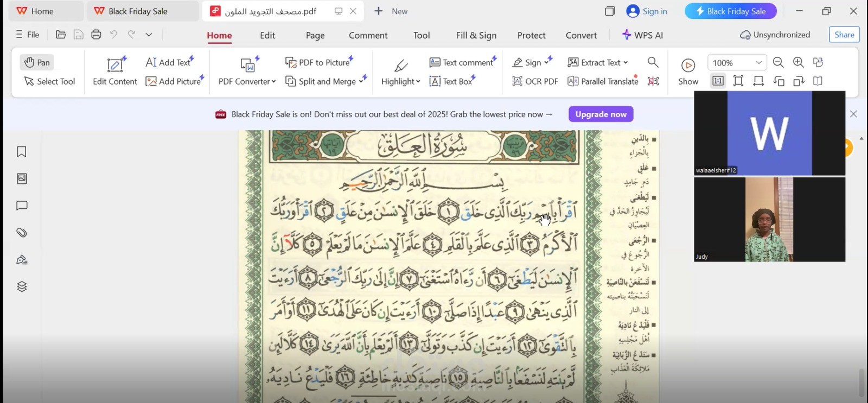The width and height of the screenshot is (868, 403).
Task: Open the Protect ribbon tab
Action: tap(531, 35)
